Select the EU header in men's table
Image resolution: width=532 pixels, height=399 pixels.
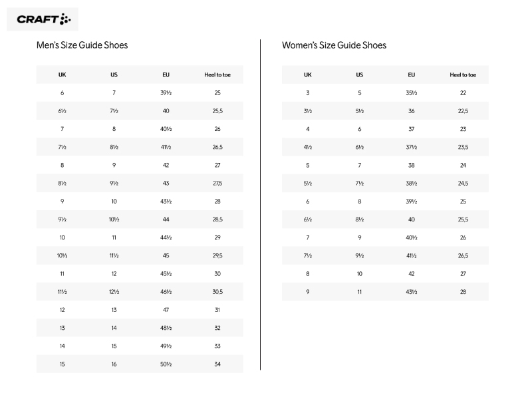click(166, 75)
